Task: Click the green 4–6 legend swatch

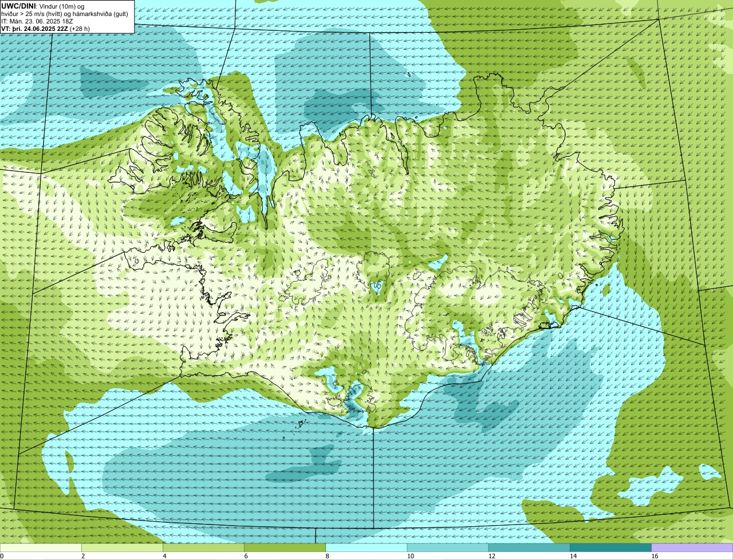Action: tap(203, 547)
